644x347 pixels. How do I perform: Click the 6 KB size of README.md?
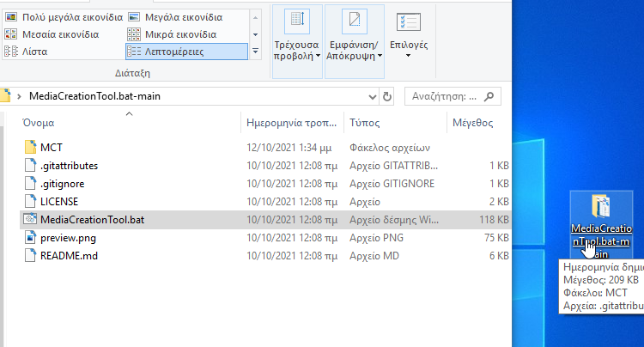pos(499,256)
